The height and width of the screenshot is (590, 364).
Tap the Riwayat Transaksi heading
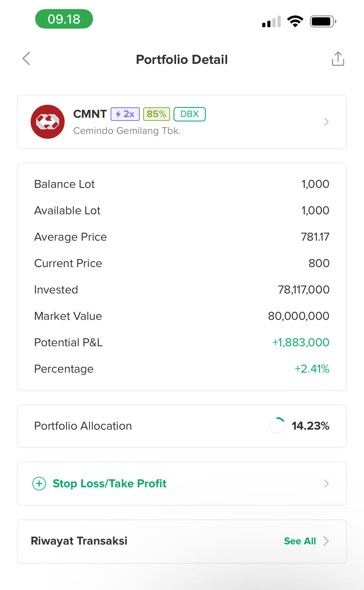79,541
